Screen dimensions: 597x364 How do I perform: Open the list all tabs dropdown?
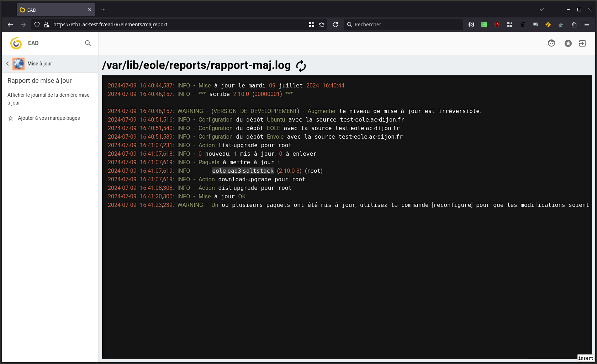pyautogui.click(x=541, y=10)
